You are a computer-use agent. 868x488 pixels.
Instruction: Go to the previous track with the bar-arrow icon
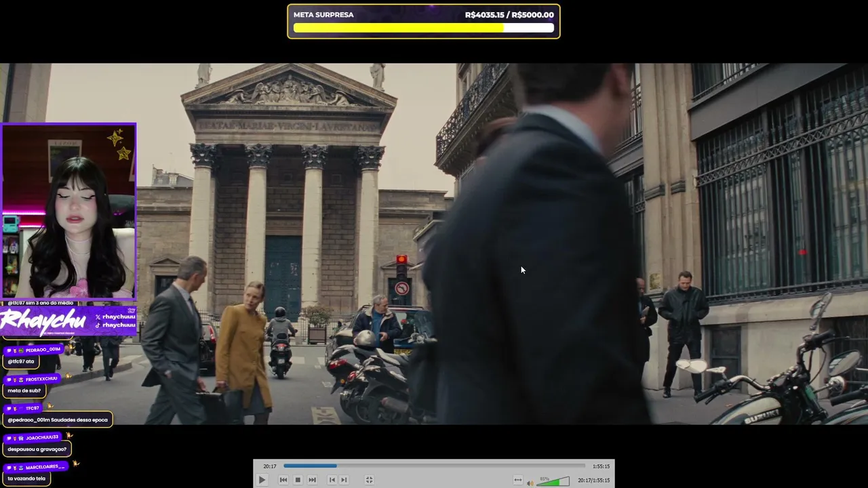332,480
